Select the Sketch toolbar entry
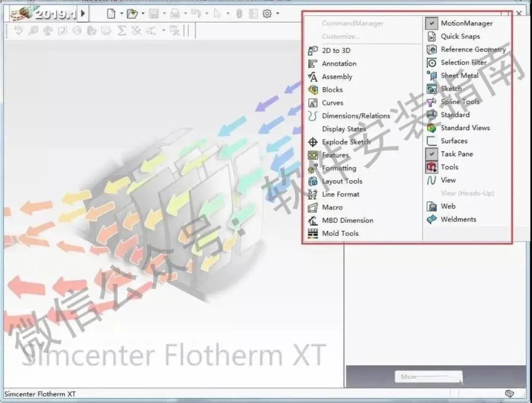The image size is (532, 403). pos(451,89)
